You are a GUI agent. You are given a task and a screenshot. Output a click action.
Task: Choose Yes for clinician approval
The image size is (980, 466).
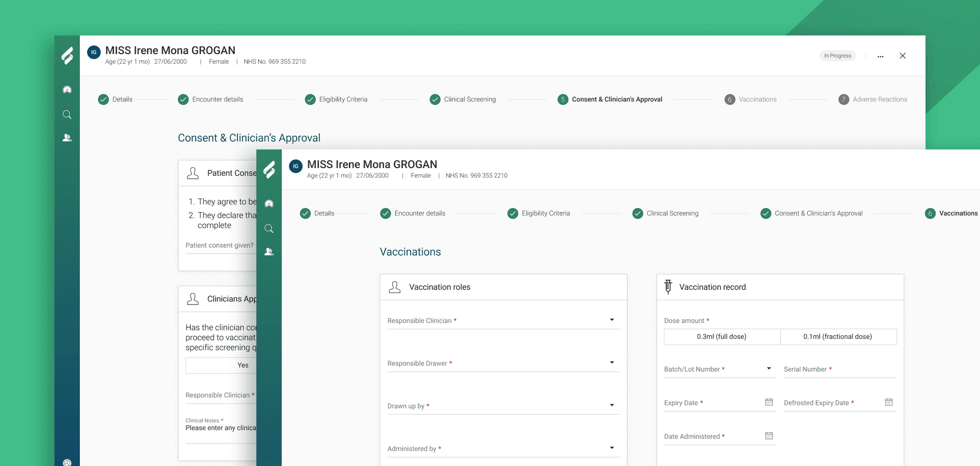tap(221, 365)
